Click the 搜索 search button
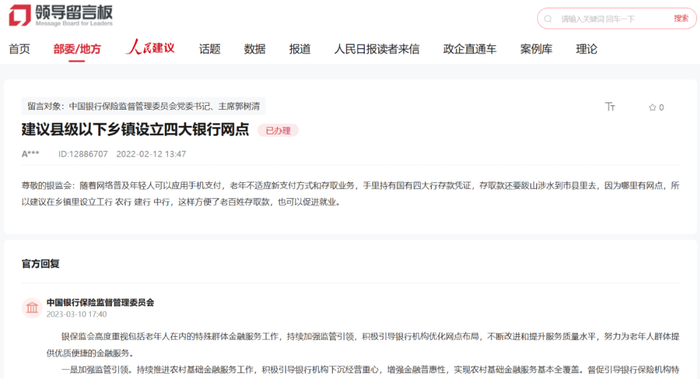The image size is (700, 379). point(681,18)
